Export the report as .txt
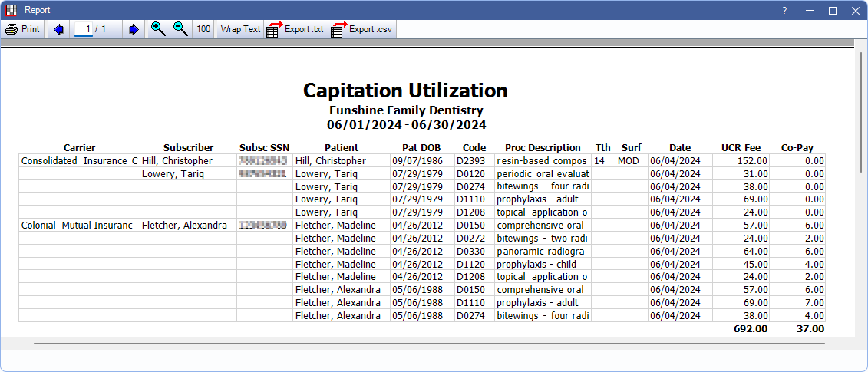 coord(295,29)
